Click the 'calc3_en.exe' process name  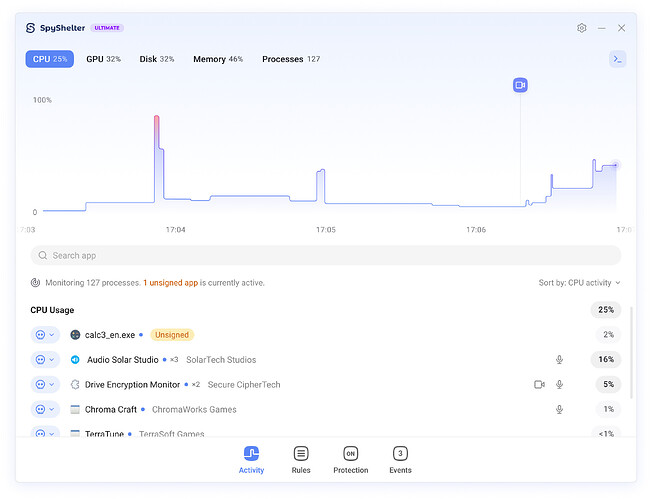click(110, 335)
